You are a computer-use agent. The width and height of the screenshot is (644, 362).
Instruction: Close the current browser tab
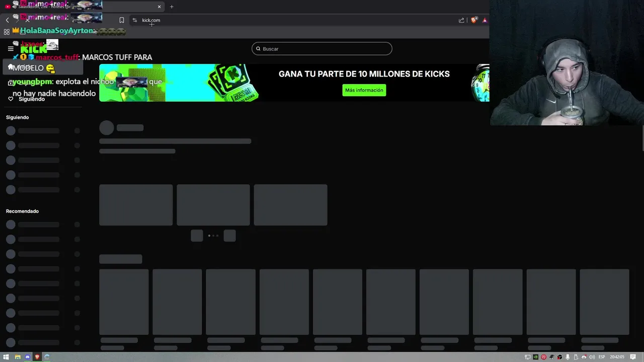pos(159,7)
